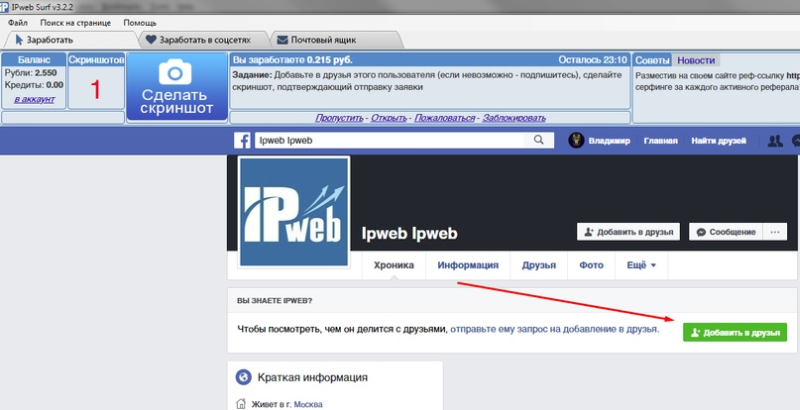Click the globe icon beside Краткая информация
The image size is (800, 410).
241,377
